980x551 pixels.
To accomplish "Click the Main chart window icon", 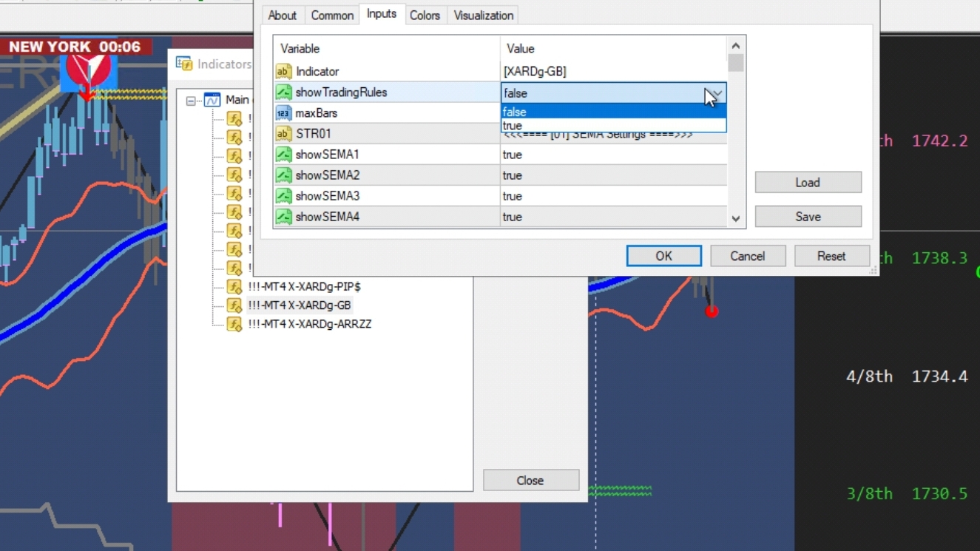I will point(212,100).
